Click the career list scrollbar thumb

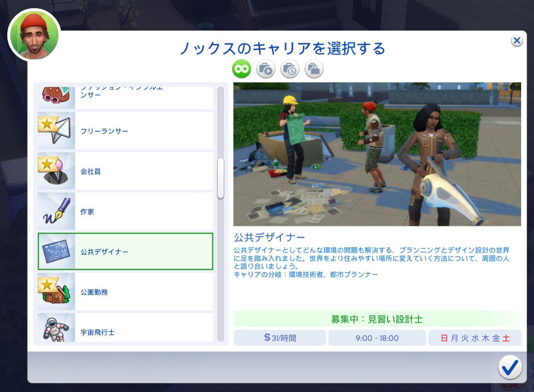pos(221,179)
